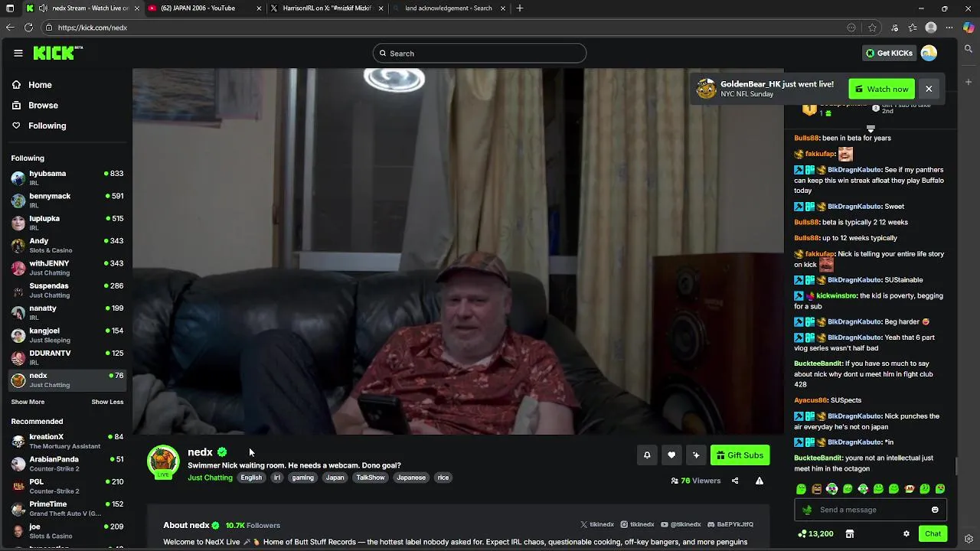Click Send a message chat input
This screenshot has width=980, height=551.
pyautogui.click(x=871, y=510)
